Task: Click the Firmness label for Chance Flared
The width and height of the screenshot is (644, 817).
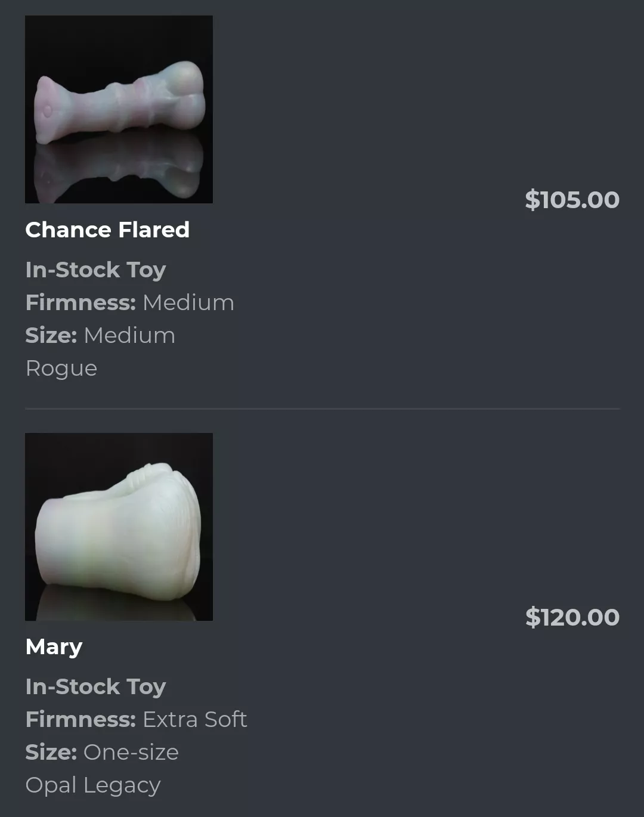Action: (x=80, y=302)
